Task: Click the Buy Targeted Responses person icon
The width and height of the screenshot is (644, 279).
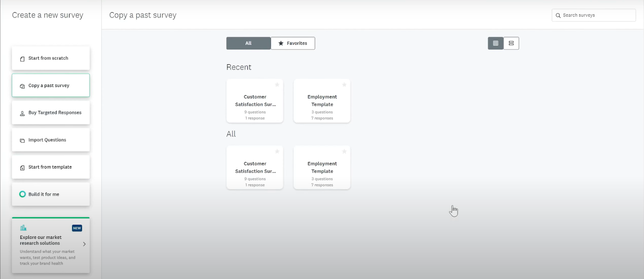Action: click(x=22, y=113)
